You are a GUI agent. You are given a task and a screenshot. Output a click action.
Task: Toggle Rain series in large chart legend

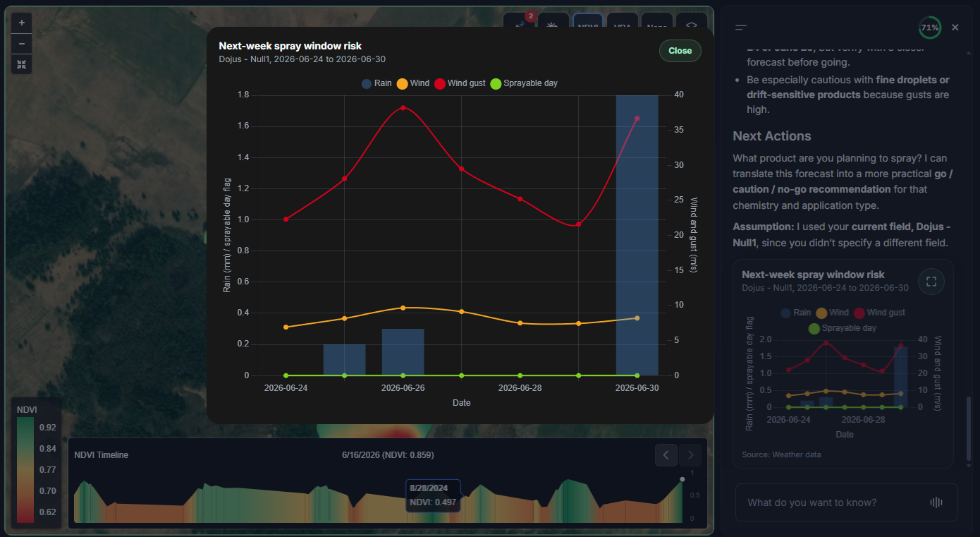click(376, 83)
